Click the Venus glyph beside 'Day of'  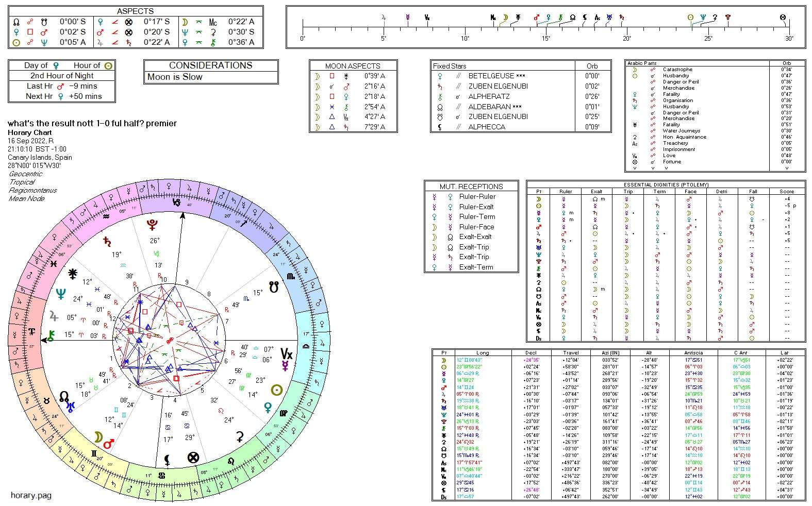[56, 65]
